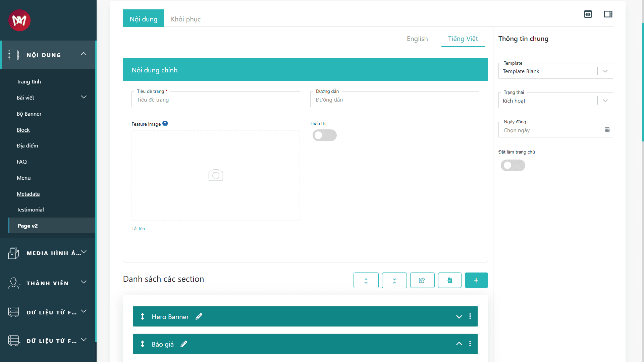Expand the Hero Banner section chevron
Viewport: 644px width, 362px height.
(459, 316)
